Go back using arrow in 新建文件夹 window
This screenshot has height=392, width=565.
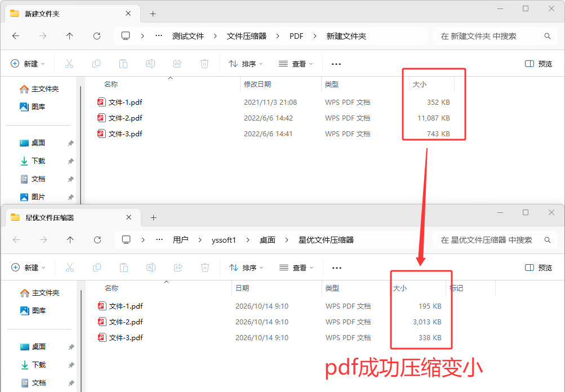point(16,36)
